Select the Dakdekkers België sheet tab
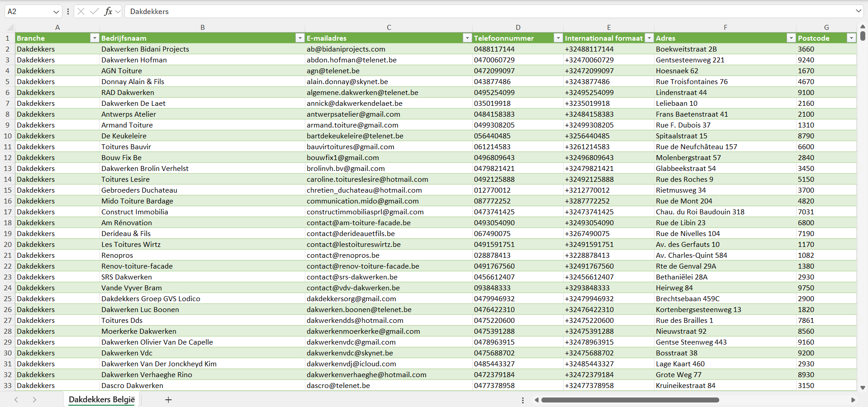The height and width of the screenshot is (407, 868). tap(102, 400)
